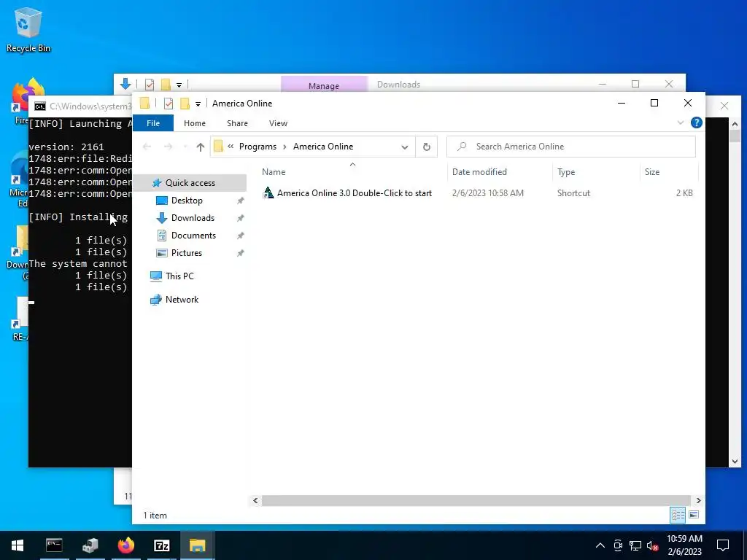Open the Explorer help icon
The image size is (747, 560).
tap(696, 122)
